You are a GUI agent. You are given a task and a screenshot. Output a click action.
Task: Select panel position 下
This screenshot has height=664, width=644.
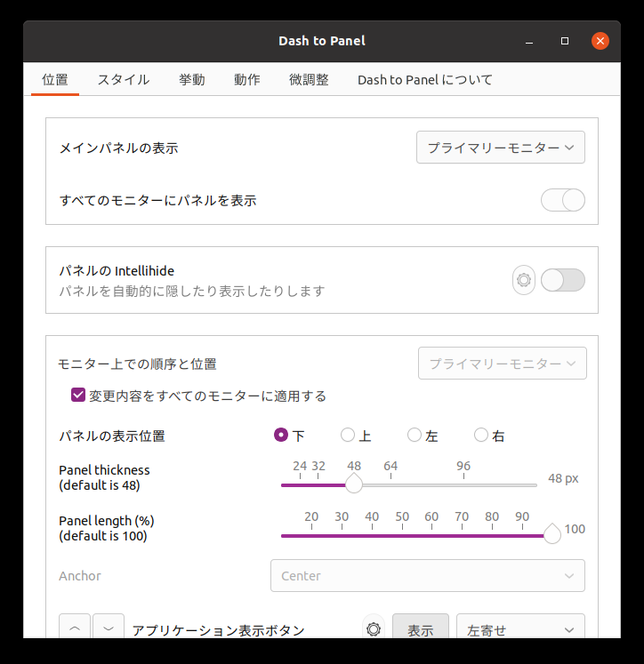tap(281, 435)
